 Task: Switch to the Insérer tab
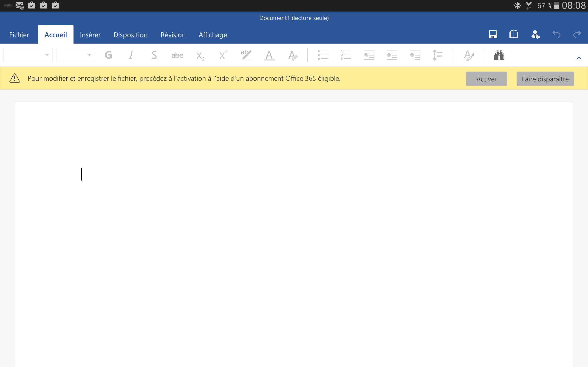point(90,35)
